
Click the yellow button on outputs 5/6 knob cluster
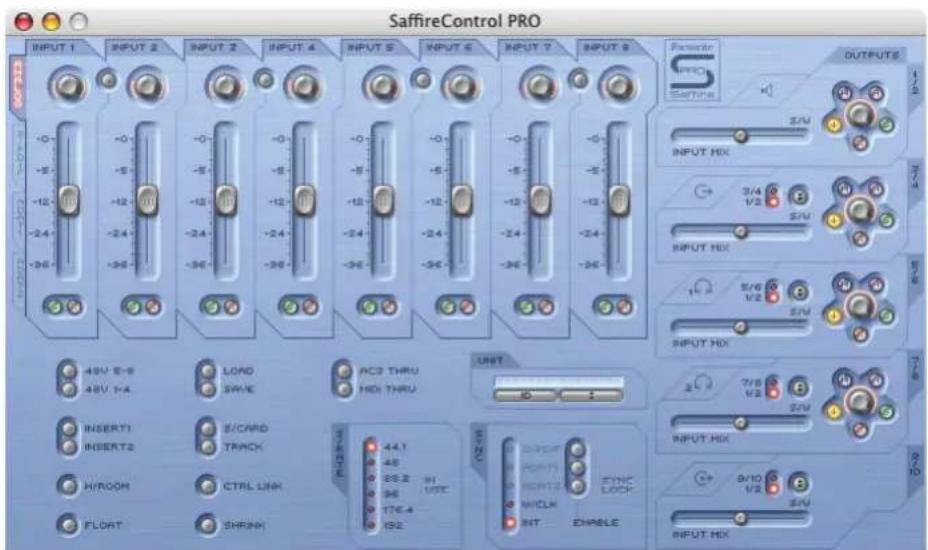(x=834, y=316)
